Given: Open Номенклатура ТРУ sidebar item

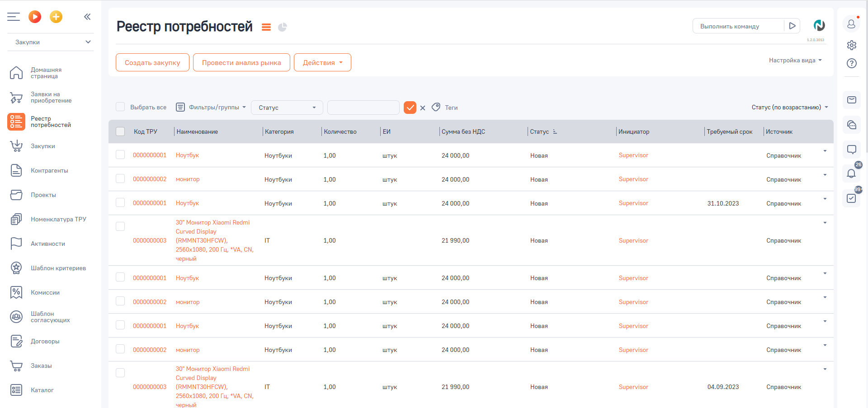Looking at the screenshot, I should pos(58,219).
